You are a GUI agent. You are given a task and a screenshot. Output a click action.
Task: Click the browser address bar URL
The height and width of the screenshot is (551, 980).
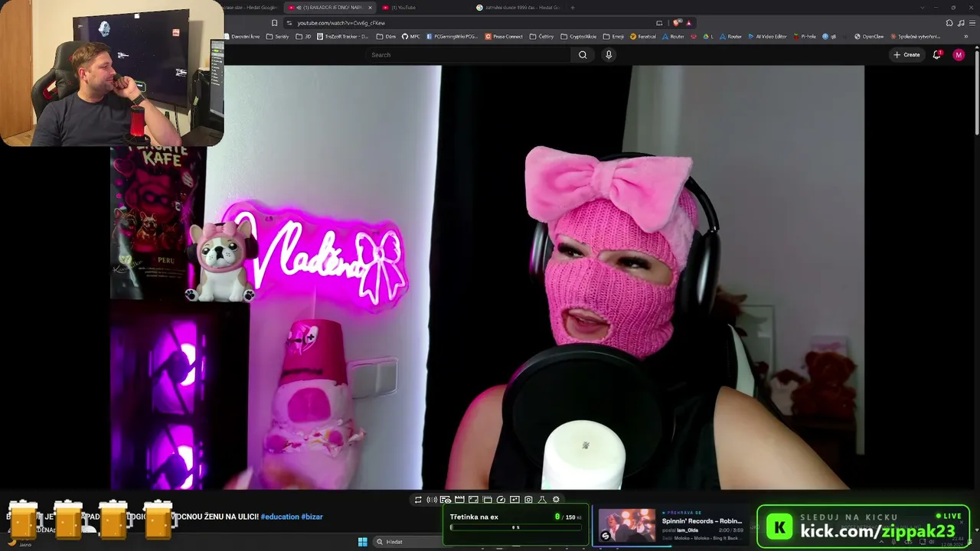click(341, 23)
